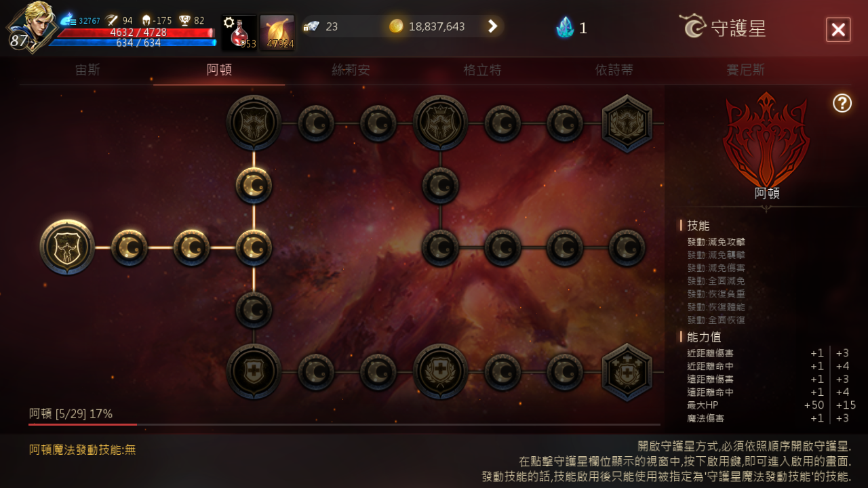Screen dimensions: 868x488
Task: Select the crowned shield node in top row
Action: [441, 123]
